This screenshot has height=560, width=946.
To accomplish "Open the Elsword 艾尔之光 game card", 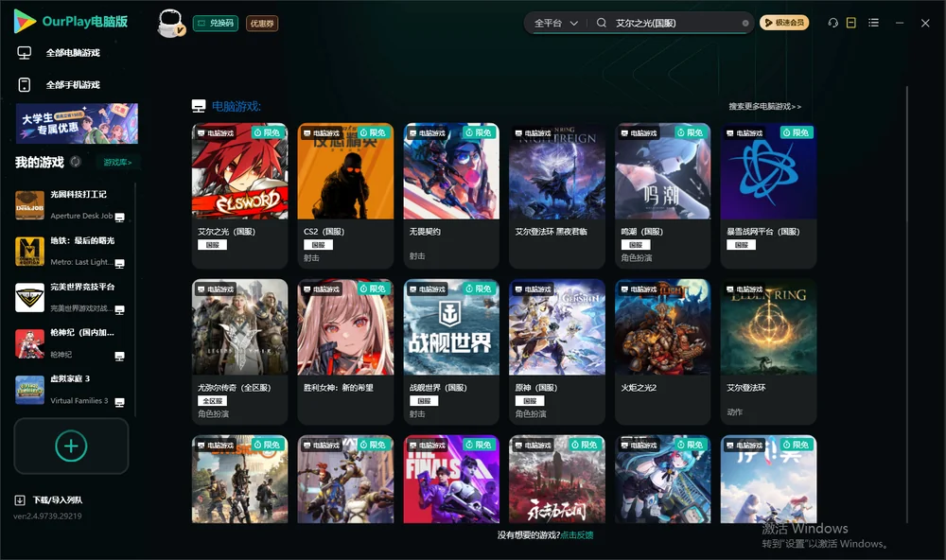I will [x=239, y=196].
